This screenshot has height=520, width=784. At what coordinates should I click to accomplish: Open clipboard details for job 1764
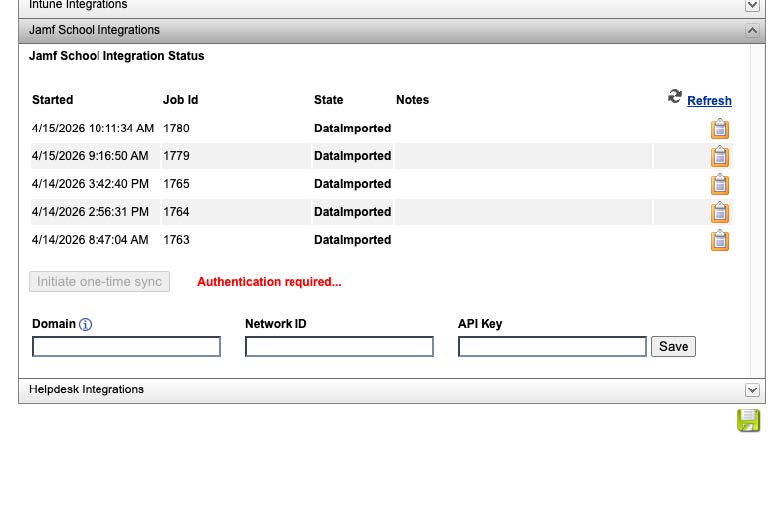(x=720, y=212)
